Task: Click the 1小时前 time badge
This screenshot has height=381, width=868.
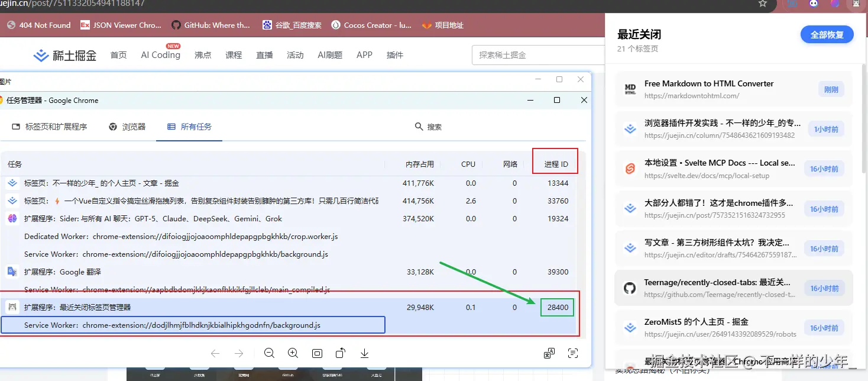Action: point(825,130)
